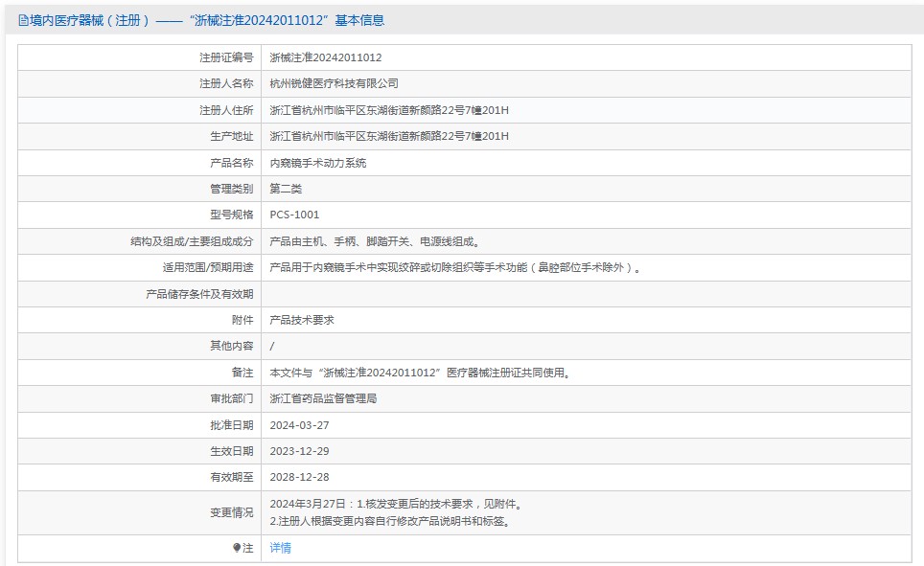This screenshot has height=566, width=924.
Task: Click the 其他内容 label
Action: coord(232,346)
